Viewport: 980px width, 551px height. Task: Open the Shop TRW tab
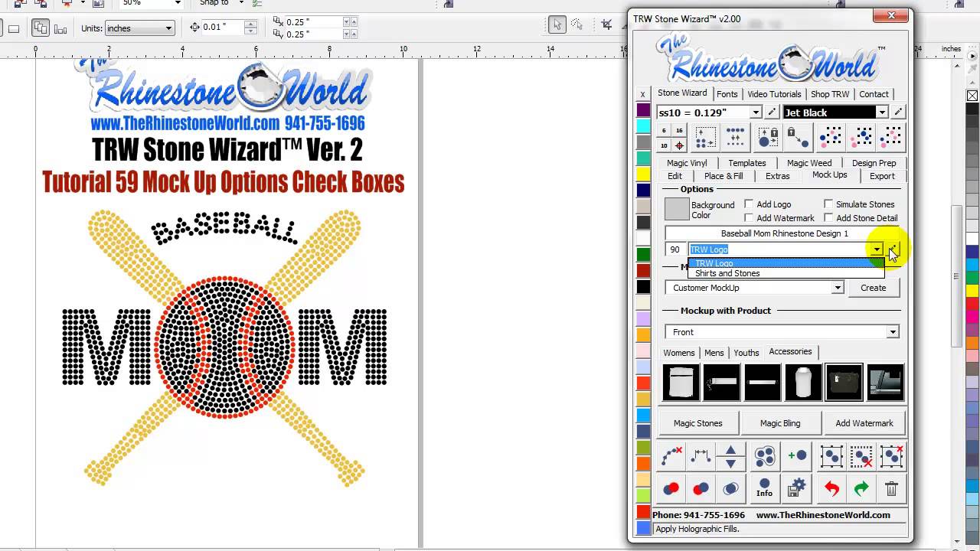[830, 94]
